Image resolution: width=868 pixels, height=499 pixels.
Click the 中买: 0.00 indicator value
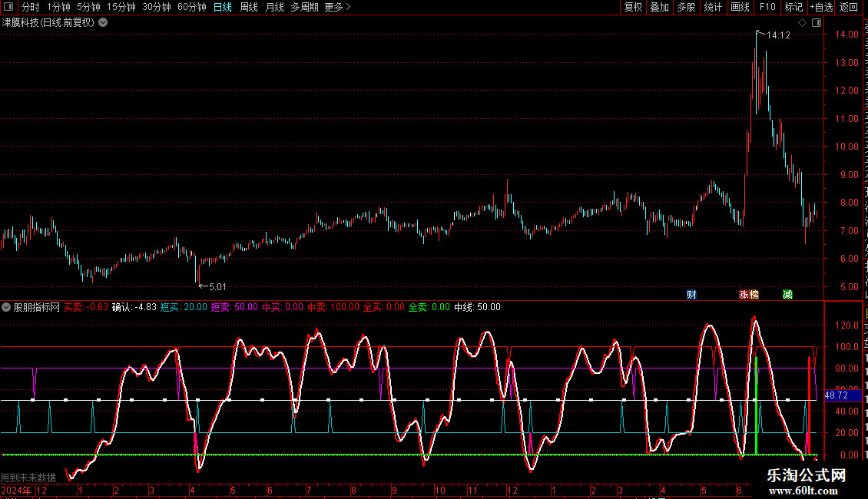(283, 307)
